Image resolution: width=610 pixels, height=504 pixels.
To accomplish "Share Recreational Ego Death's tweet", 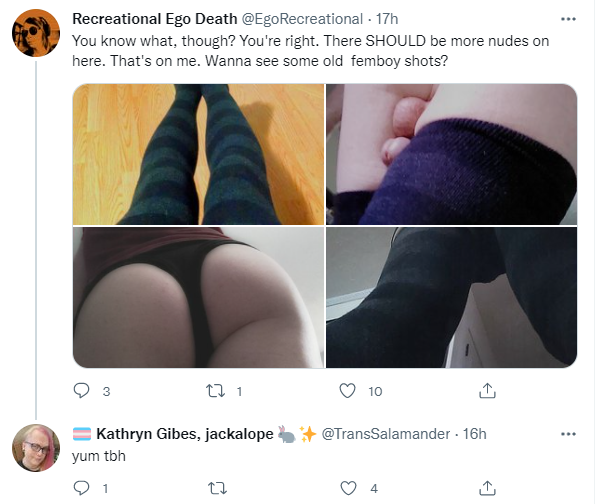I will (487, 390).
